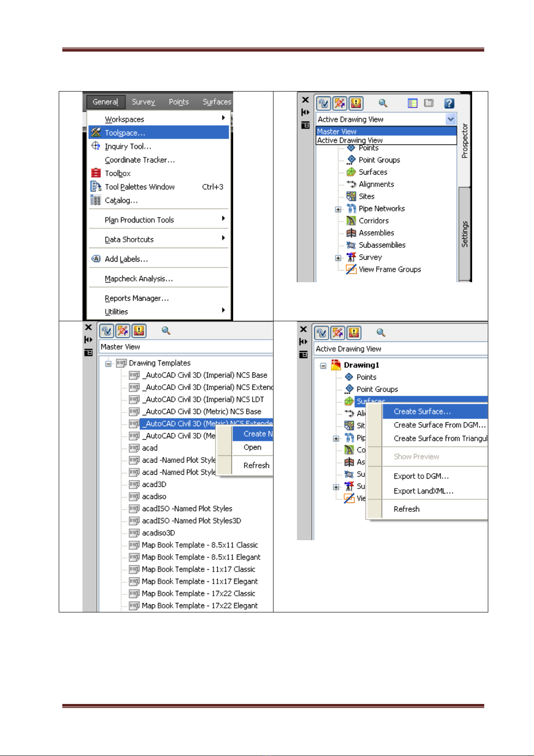Open the Master View combo box above Drawing Templates
This screenshot has width=534, height=756.
(186, 347)
